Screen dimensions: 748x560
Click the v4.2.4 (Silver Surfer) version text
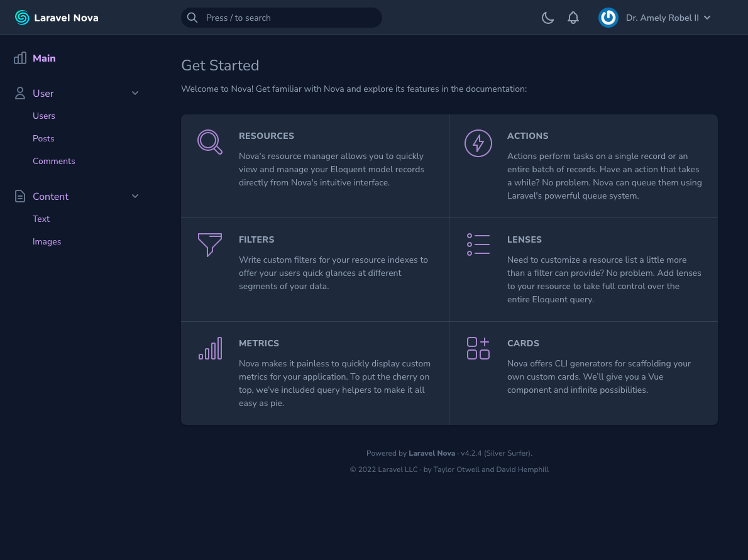496,453
